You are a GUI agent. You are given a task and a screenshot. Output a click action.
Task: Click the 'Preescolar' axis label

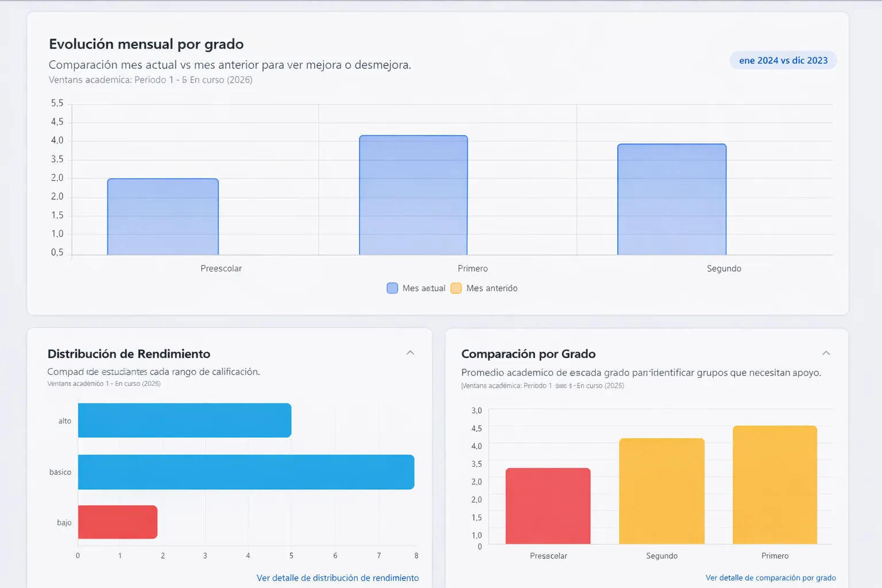[x=221, y=268]
